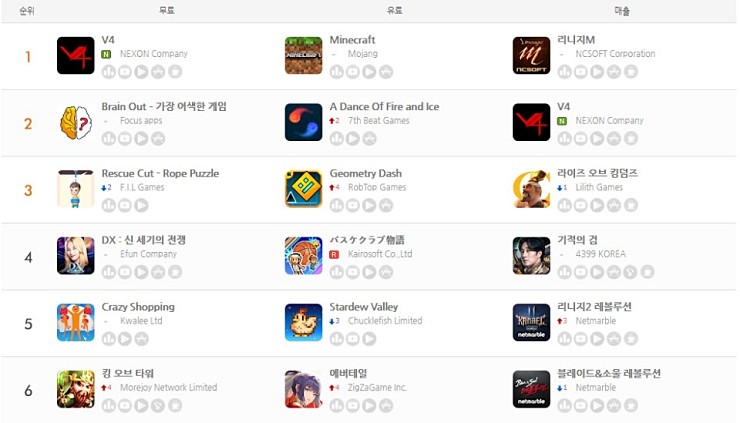Click the 라이즈 오브 킹덤즈 app thumbnail
This screenshot has height=423, width=740.
[531, 189]
